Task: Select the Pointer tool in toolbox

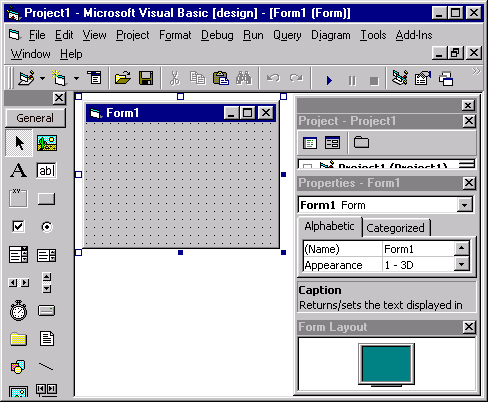Action: [19, 143]
